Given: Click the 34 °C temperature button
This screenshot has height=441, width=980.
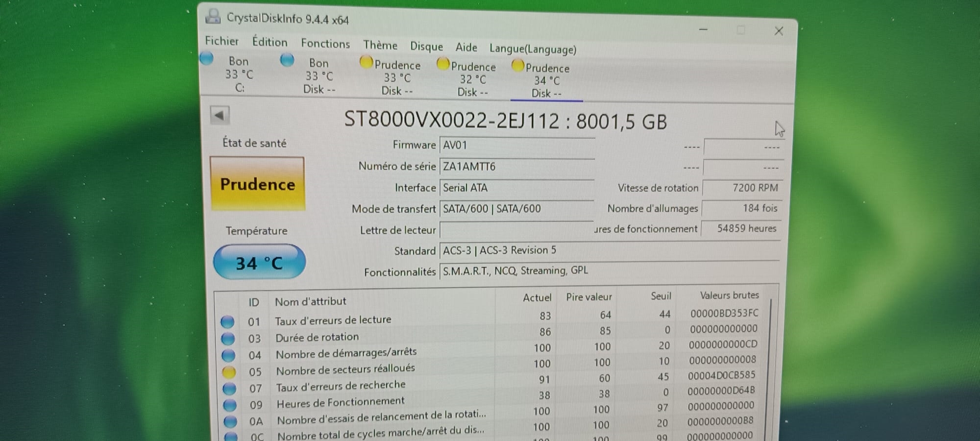Looking at the screenshot, I should pyautogui.click(x=259, y=263).
